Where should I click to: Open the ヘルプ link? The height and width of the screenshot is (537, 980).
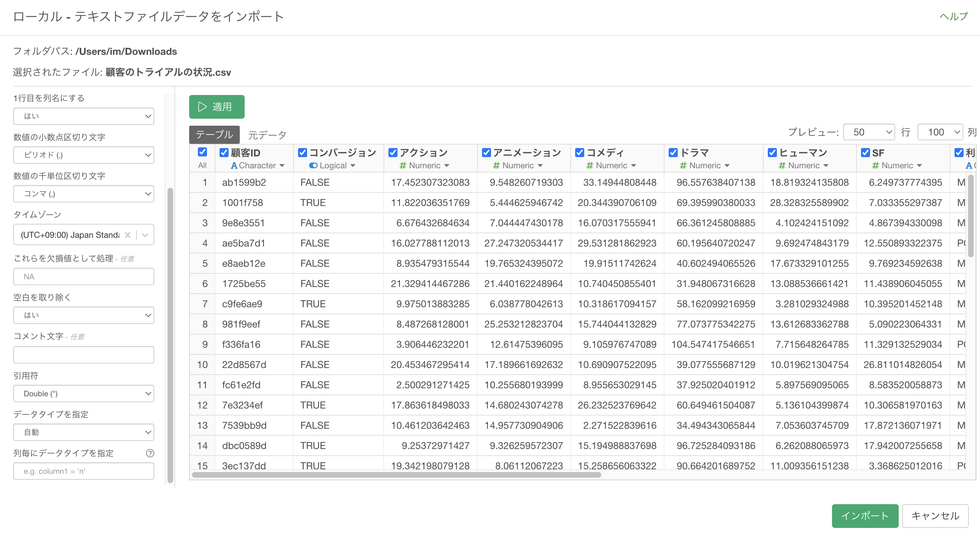953,16
